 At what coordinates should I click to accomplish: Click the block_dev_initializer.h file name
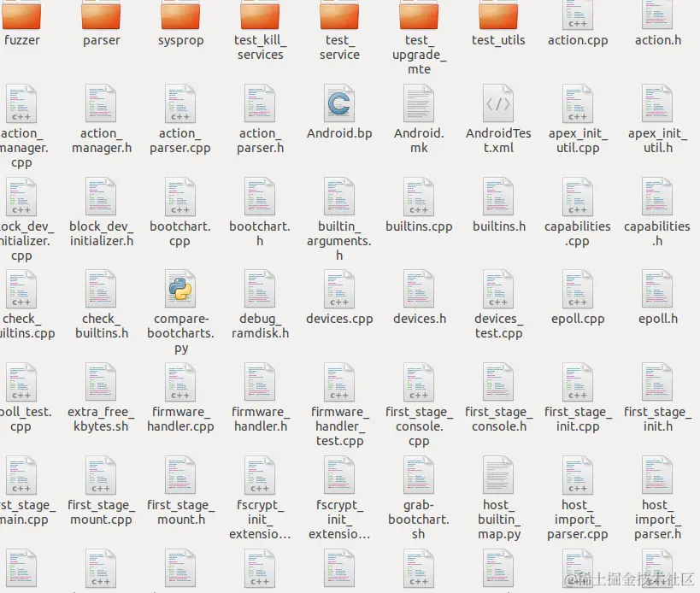tap(102, 233)
